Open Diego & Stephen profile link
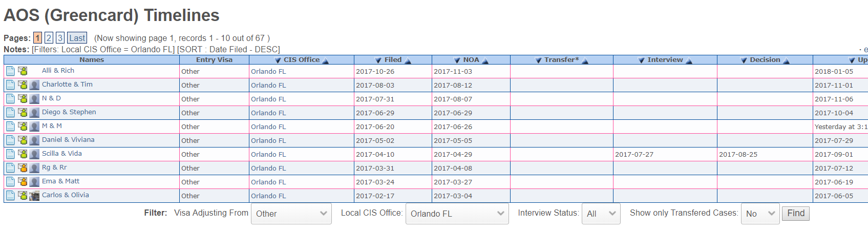The image size is (868, 231). coord(69,112)
